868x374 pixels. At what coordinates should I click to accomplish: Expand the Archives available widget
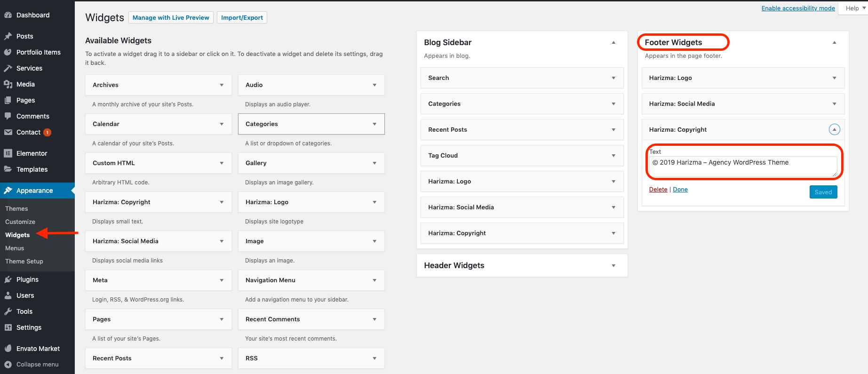point(222,85)
